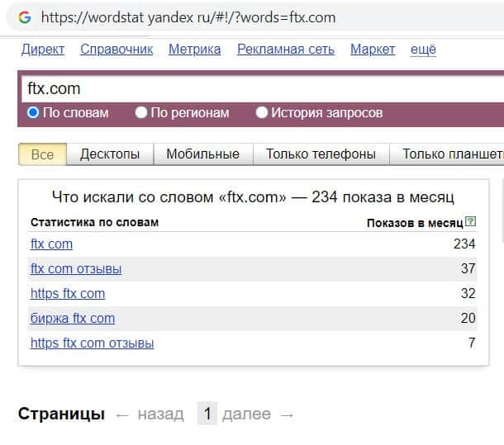Switch to the Только телефоны tab
Viewport: 504px width, 445px height.
tap(321, 154)
